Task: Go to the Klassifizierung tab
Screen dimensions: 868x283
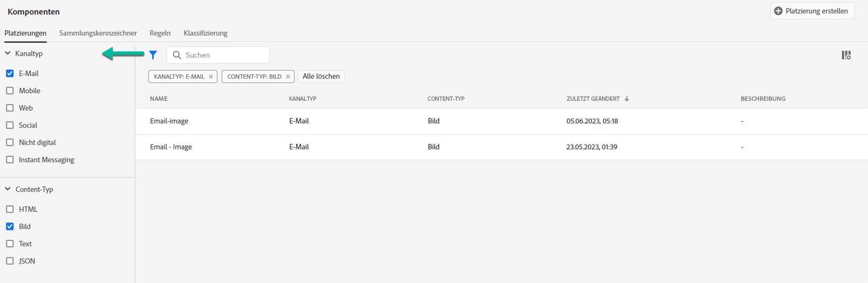Action: tap(206, 33)
